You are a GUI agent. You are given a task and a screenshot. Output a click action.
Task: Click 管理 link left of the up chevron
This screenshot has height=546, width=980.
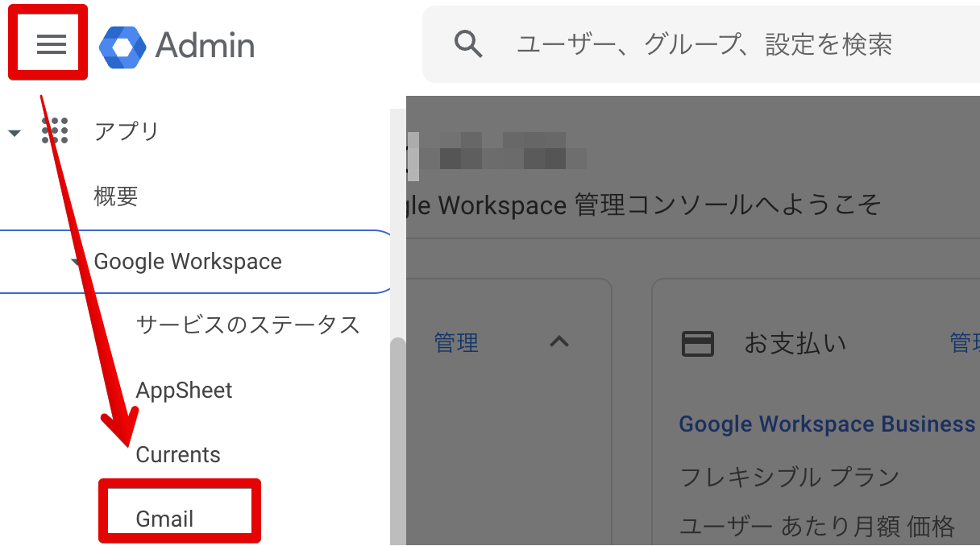456,343
